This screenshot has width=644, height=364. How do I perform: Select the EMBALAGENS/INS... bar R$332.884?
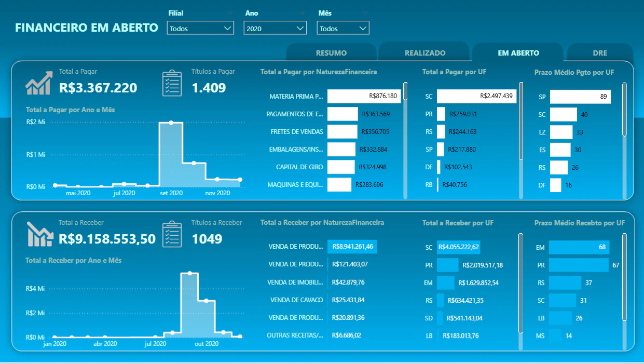(x=341, y=149)
